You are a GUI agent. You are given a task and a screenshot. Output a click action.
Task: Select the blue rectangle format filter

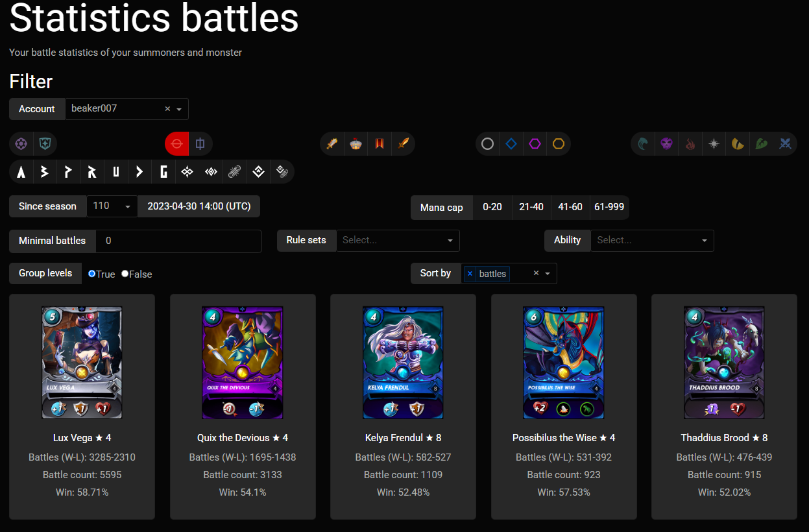pyautogui.click(x=200, y=143)
